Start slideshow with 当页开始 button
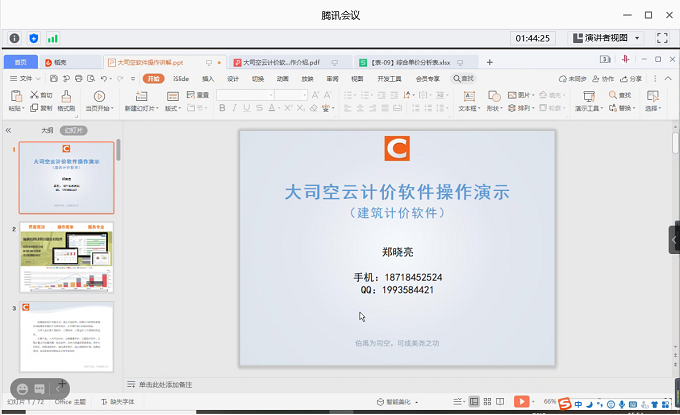The width and height of the screenshot is (680, 415). tap(99, 101)
